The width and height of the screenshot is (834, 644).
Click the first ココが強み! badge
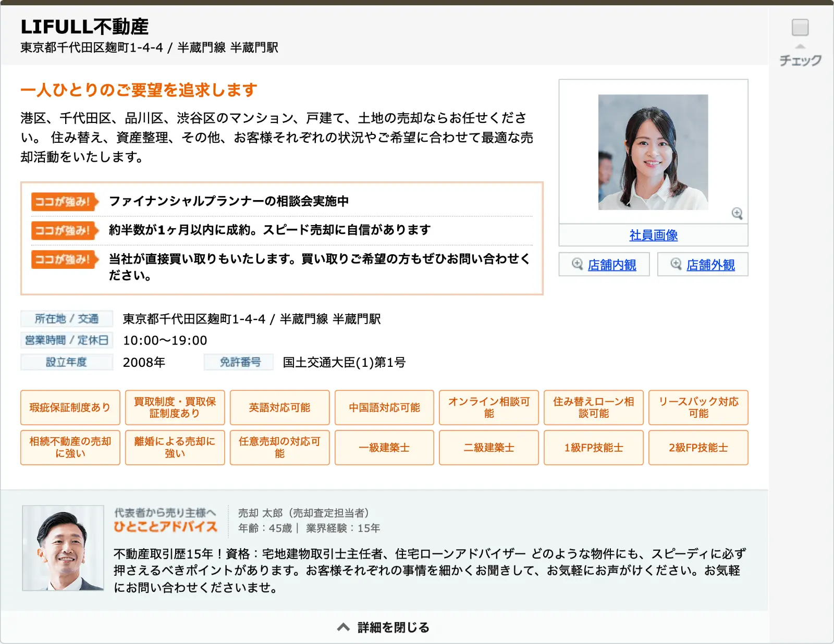(x=65, y=202)
